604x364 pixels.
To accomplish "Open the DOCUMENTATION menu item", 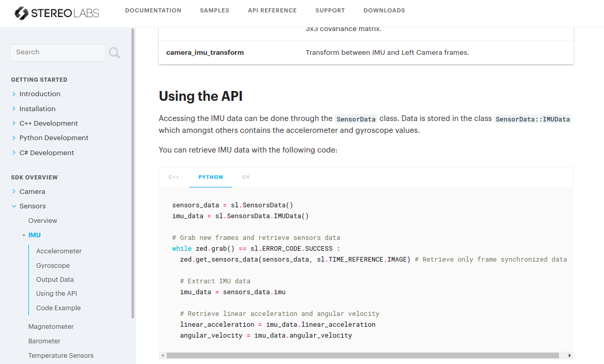I will (153, 10).
